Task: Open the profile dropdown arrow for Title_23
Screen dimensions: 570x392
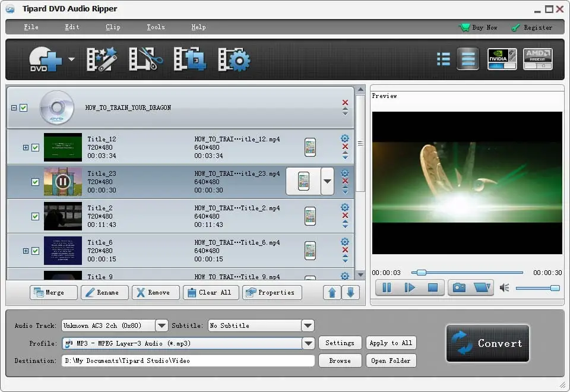Action: 328,182
